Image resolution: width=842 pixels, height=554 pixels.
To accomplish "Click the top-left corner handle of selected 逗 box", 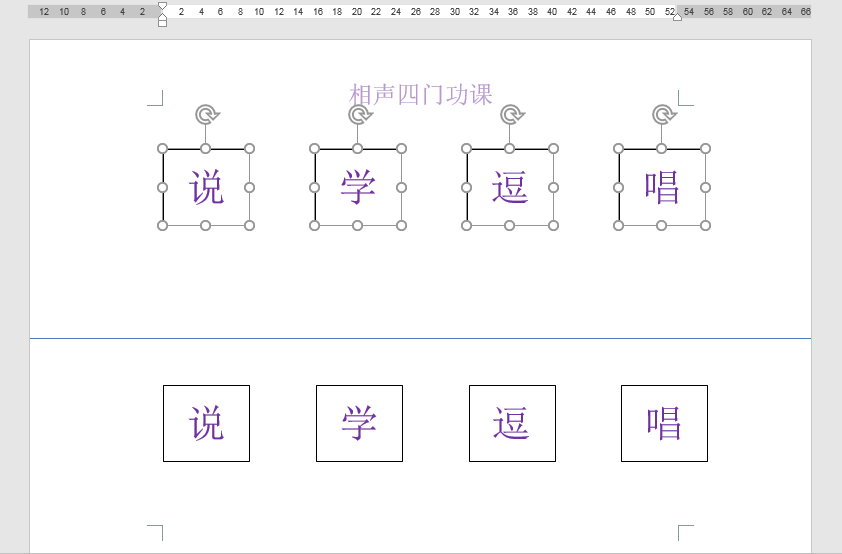I will click(x=467, y=149).
